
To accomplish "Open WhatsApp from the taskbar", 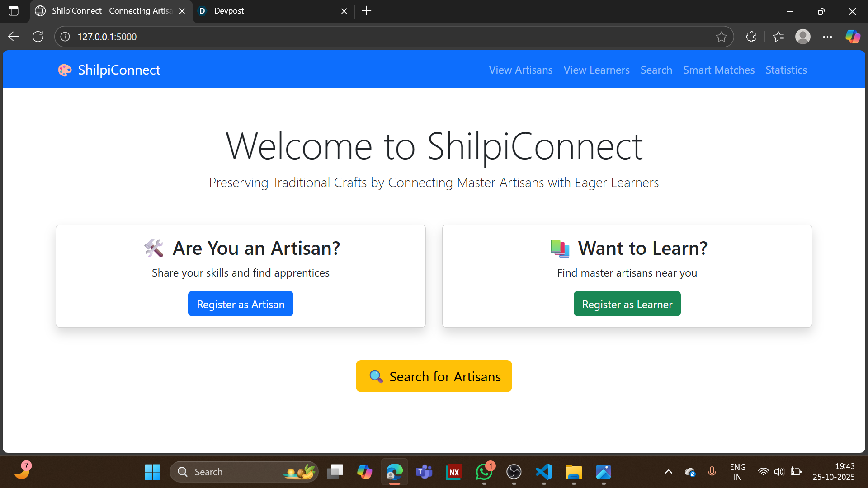I will 484,472.
